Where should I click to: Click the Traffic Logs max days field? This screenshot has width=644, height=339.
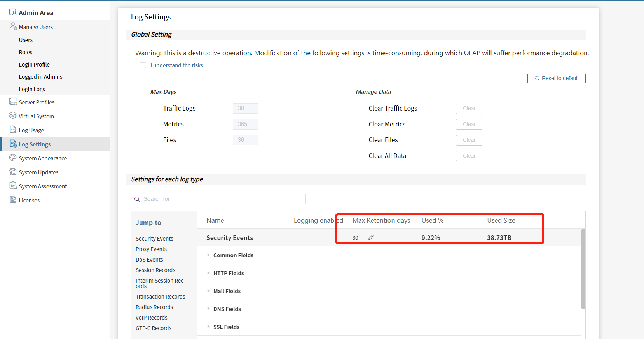coord(245,108)
